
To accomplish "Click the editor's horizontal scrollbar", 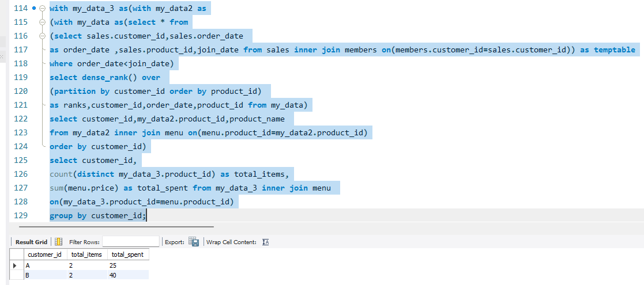I will pyautogui.click(x=116, y=226).
